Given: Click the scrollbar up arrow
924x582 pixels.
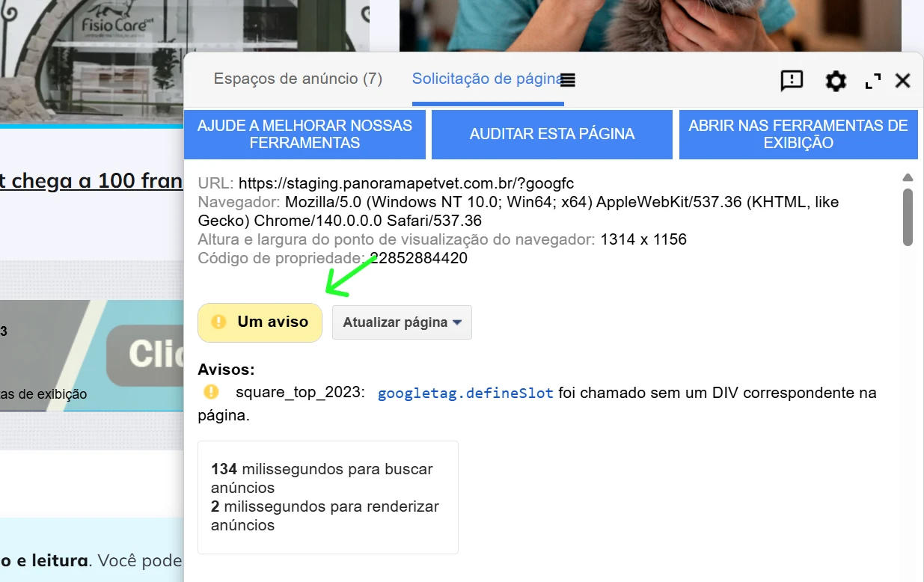Looking at the screenshot, I should tap(908, 178).
